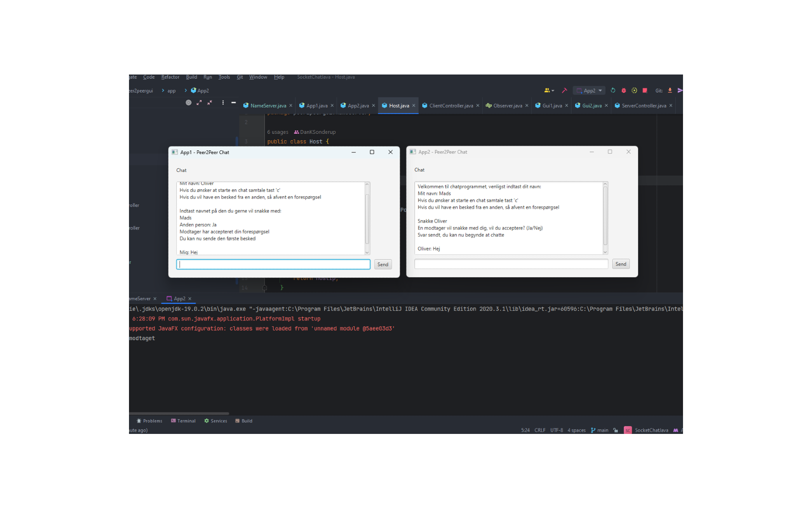This screenshot has width=812, height=508.
Task: Open the code-with-me users icon
Action: 549,91
